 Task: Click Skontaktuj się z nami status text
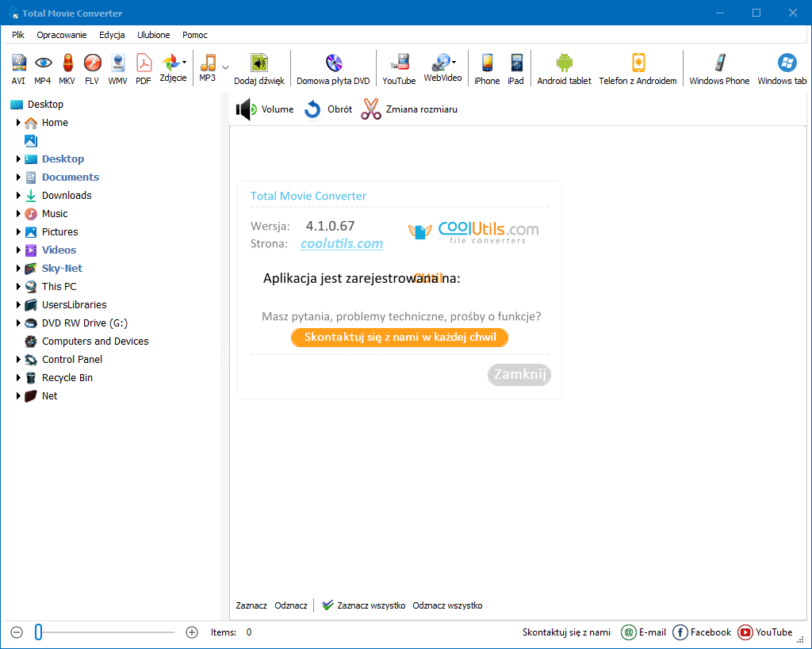click(566, 632)
